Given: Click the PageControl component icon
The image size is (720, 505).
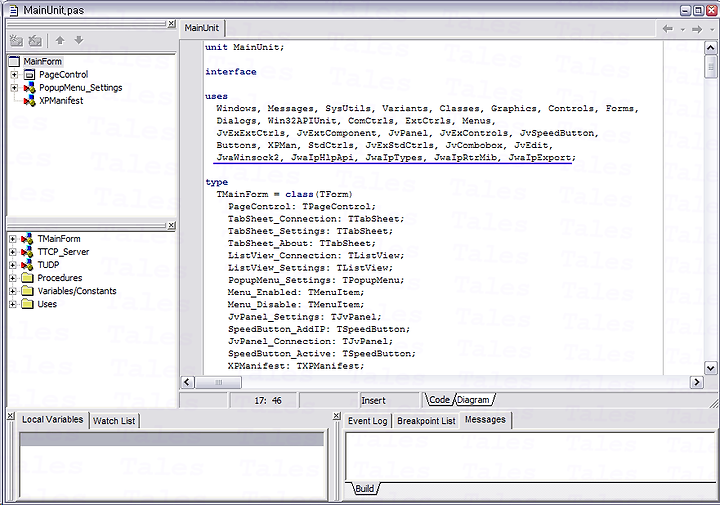Looking at the screenshot, I should (x=29, y=74).
